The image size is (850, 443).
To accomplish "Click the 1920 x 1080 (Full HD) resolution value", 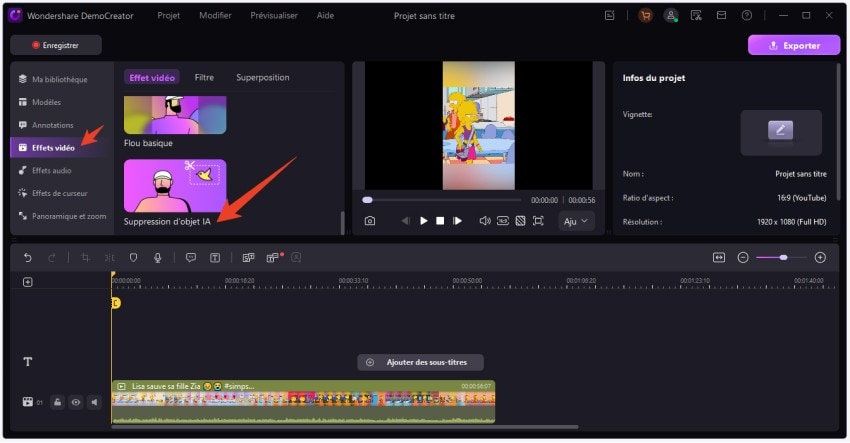I will click(791, 222).
